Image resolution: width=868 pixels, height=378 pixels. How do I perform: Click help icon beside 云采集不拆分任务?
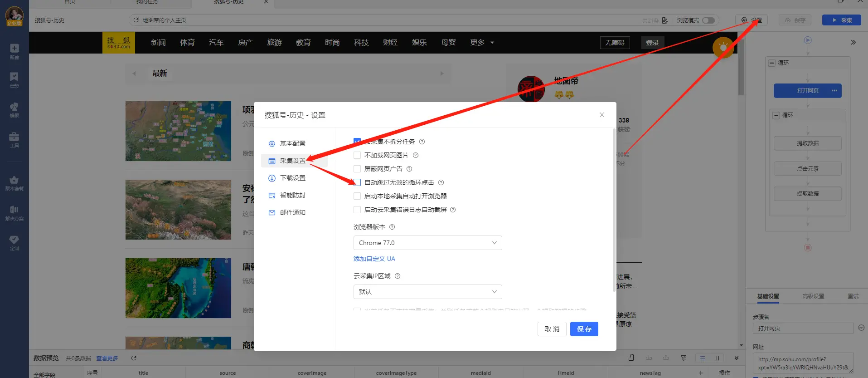422,142
